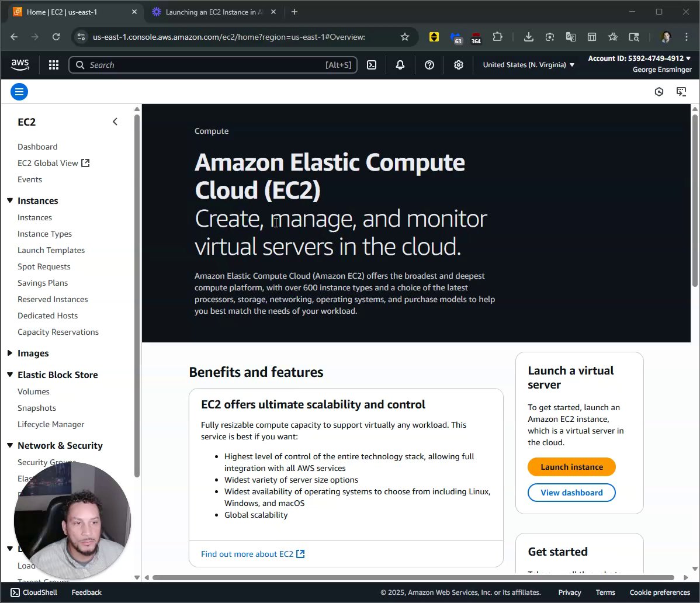Open the AWS services grid menu

click(x=54, y=65)
